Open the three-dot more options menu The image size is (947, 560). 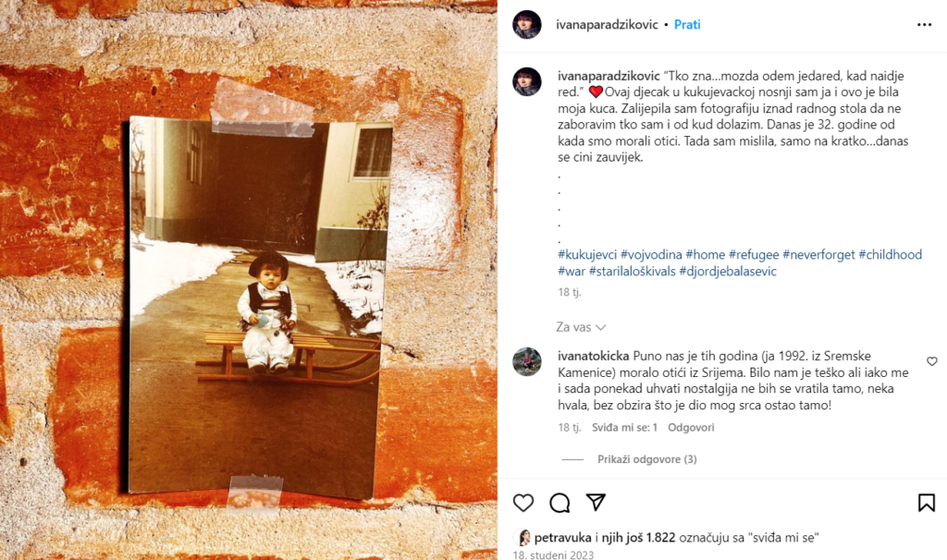[924, 25]
